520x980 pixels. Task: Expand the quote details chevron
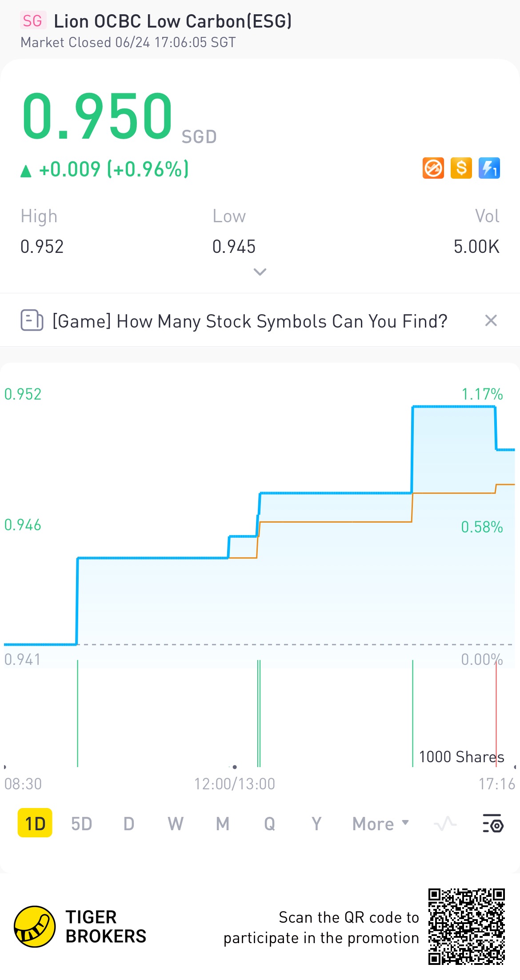click(x=260, y=272)
